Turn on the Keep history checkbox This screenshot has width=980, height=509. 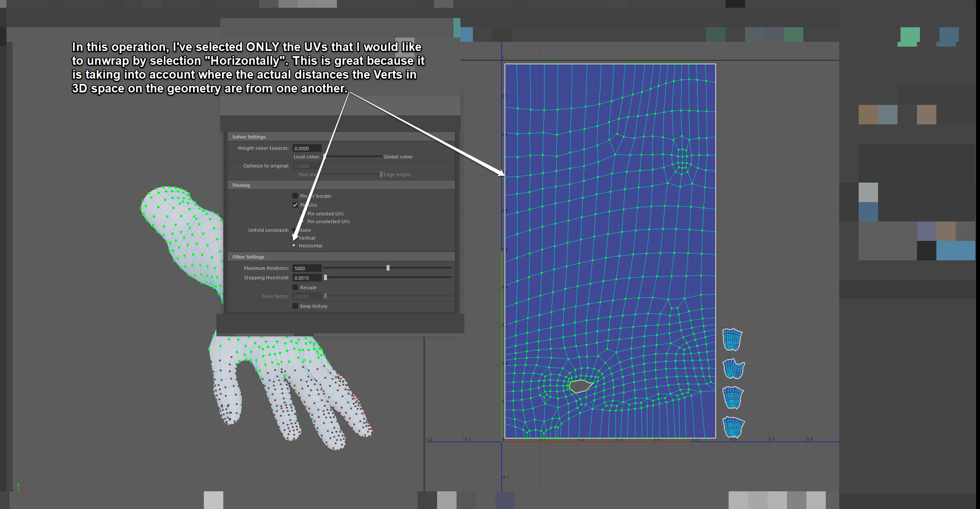(295, 306)
